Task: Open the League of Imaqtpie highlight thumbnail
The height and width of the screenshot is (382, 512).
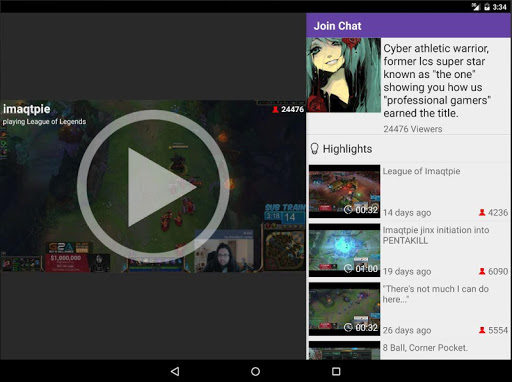Action: [344, 191]
